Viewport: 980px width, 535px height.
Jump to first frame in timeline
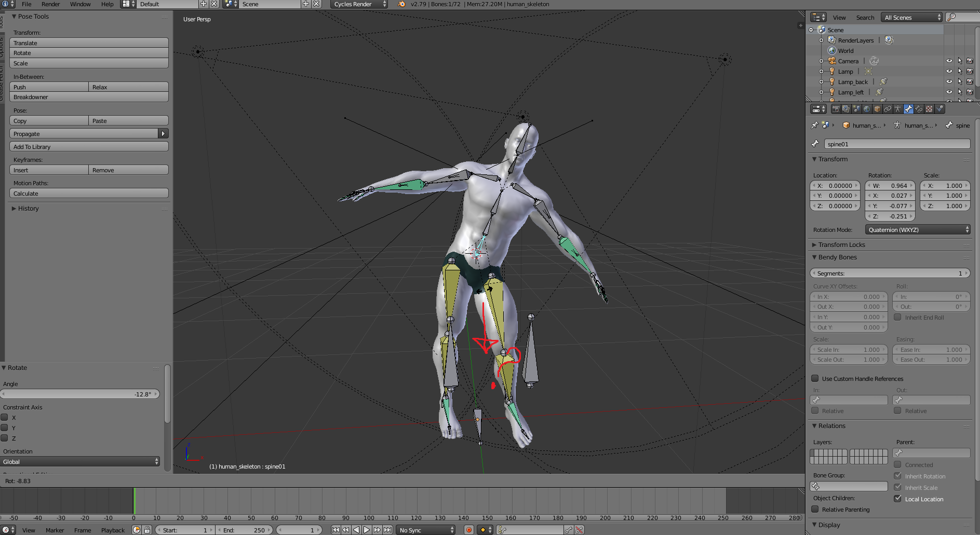336,530
